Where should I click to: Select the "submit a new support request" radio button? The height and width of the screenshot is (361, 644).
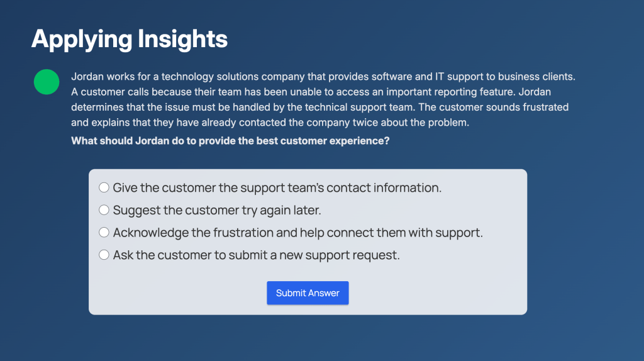click(x=104, y=255)
